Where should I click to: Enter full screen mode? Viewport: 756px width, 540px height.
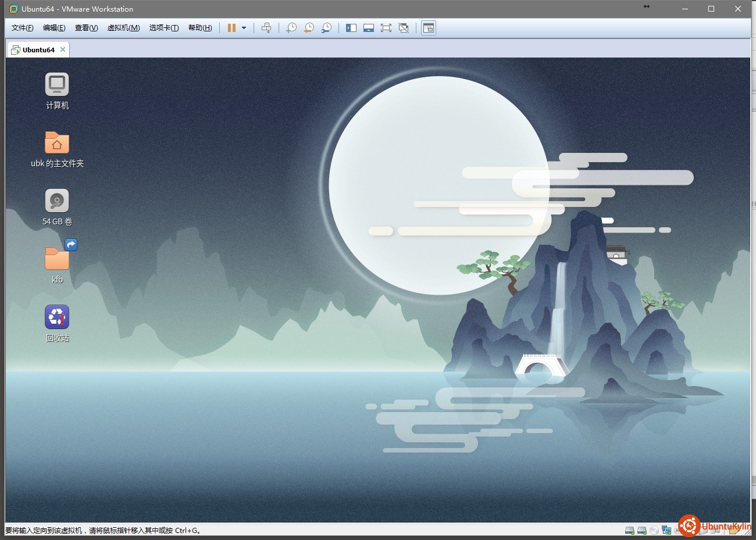(386, 28)
